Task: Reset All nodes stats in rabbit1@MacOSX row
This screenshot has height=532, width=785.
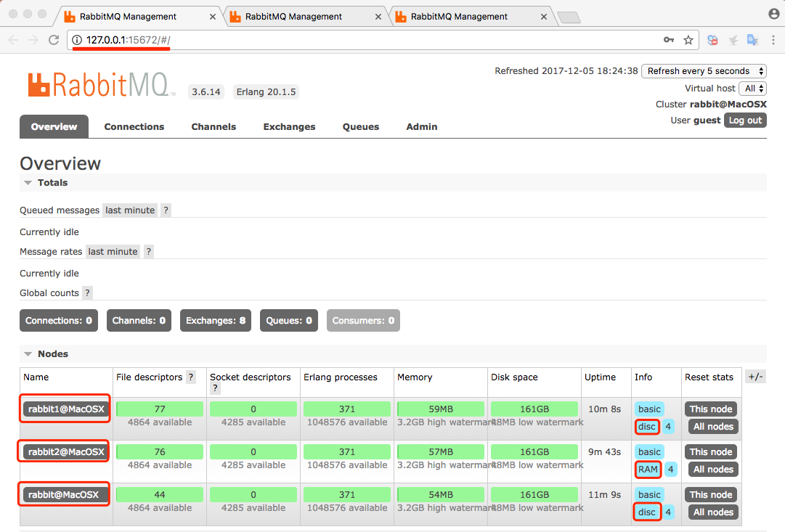Action: coord(713,427)
